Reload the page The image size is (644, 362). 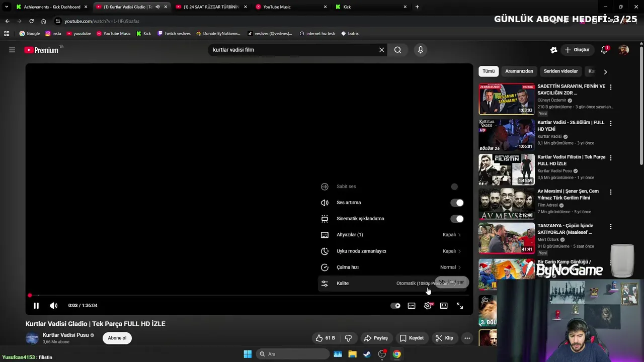coord(31,21)
